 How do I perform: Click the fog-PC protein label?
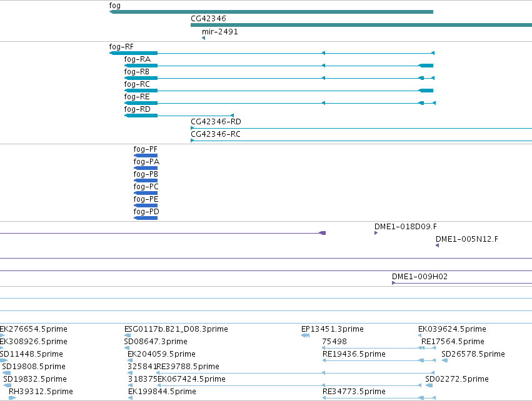[x=146, y=186]
